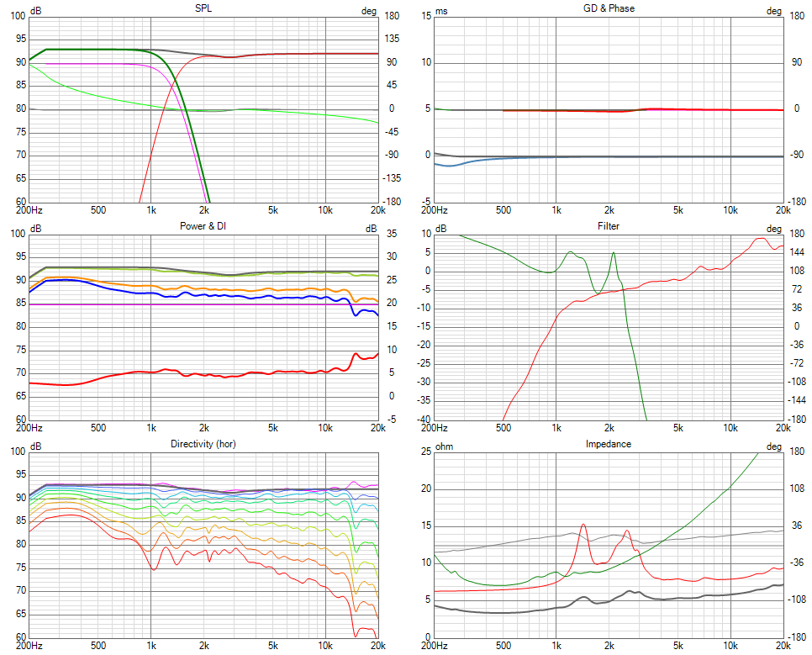
Task: Select the 1k frequency label under Directivity chart
Action: [x=151, y=646]
